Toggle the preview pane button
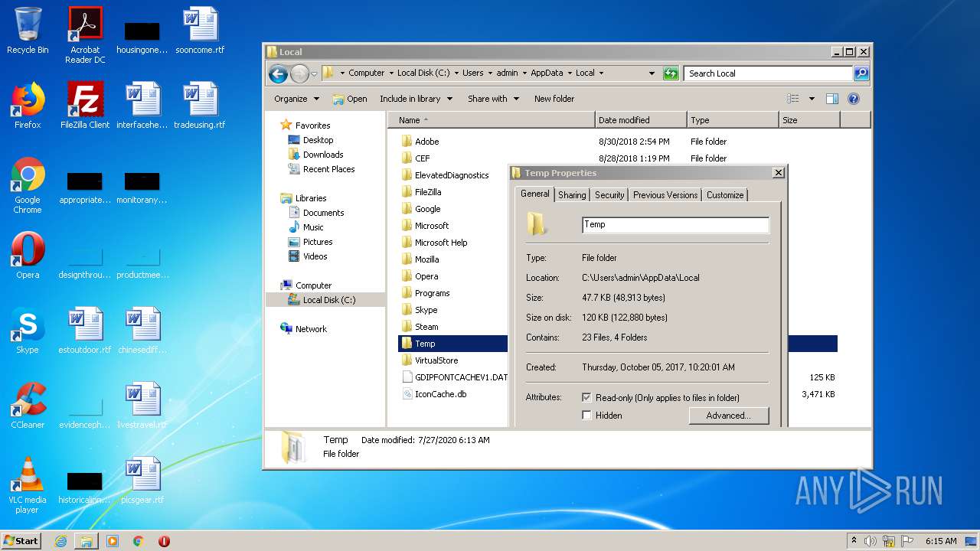 click(832, 99)
